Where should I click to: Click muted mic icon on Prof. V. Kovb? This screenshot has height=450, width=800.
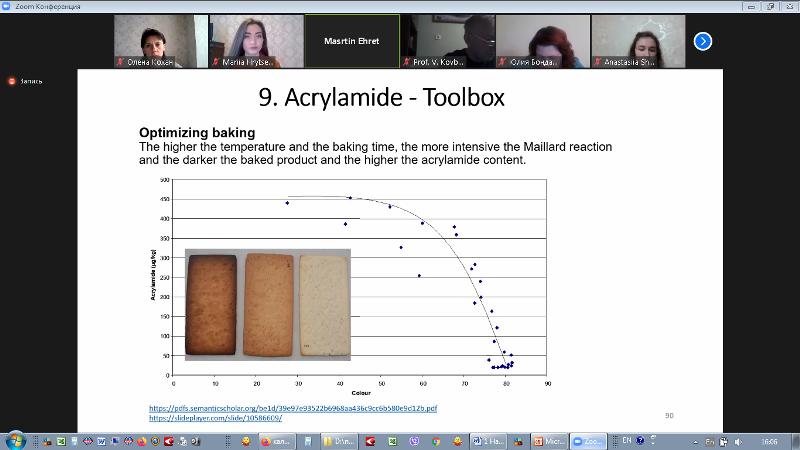(407, 62)
